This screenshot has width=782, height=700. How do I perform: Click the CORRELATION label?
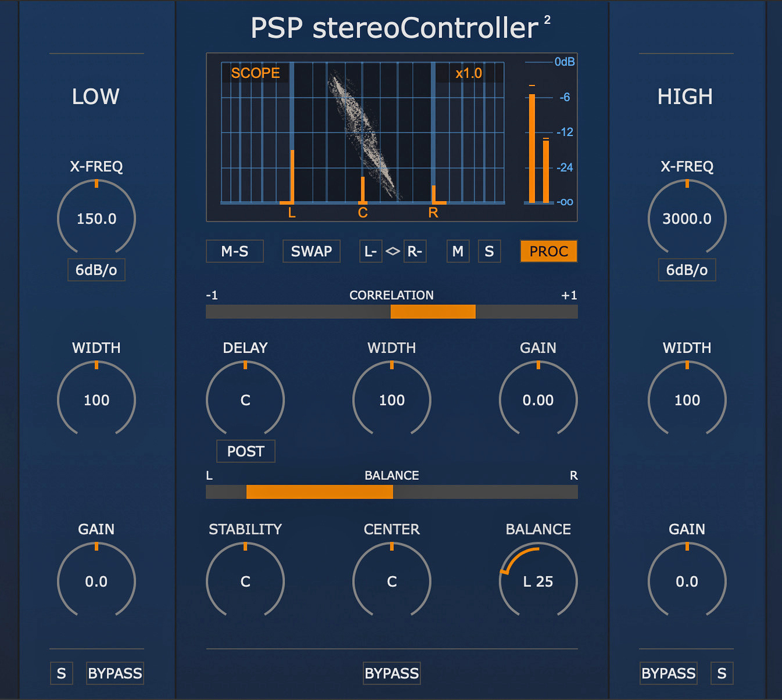tap(392, 295)
